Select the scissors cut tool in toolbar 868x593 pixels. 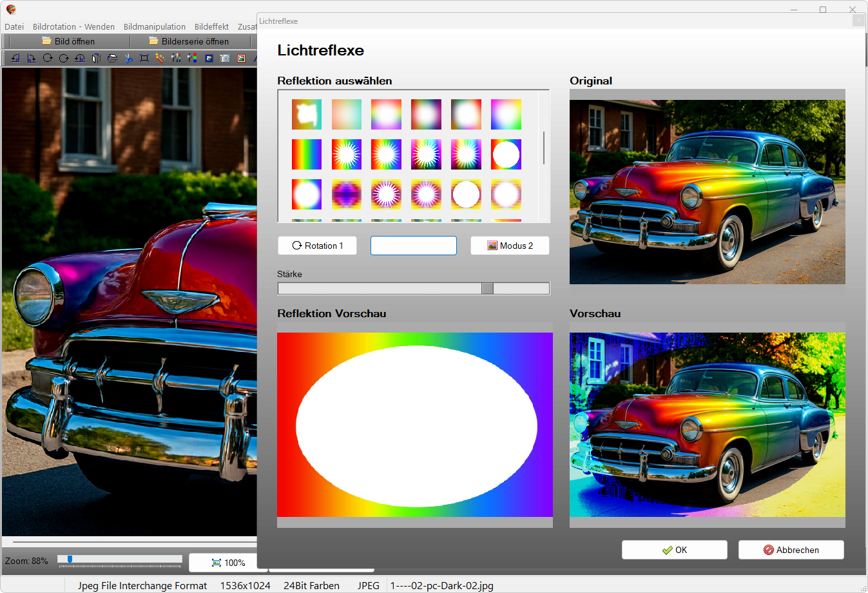pyautogui.click(x=128, y=58)
